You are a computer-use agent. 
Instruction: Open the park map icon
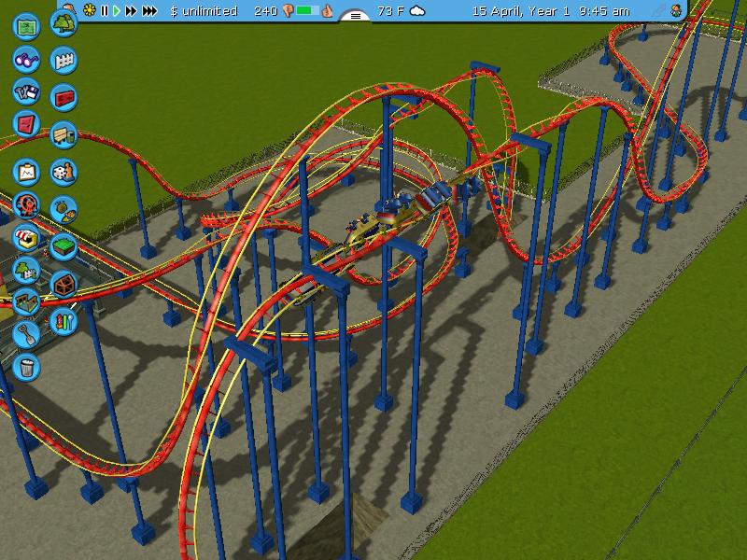click(26, 23)
